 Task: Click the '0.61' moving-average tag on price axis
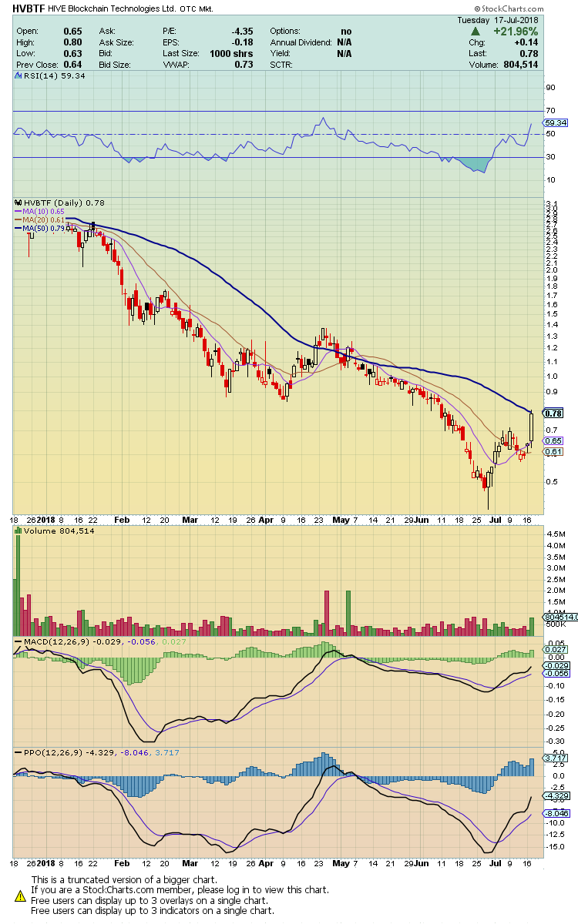pos(554,451)
